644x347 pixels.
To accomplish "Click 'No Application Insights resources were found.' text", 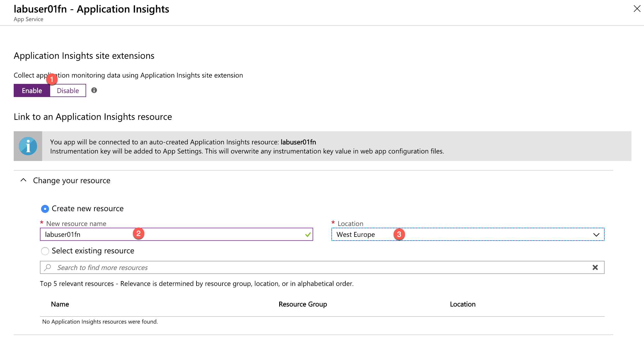I will (100, 322).
